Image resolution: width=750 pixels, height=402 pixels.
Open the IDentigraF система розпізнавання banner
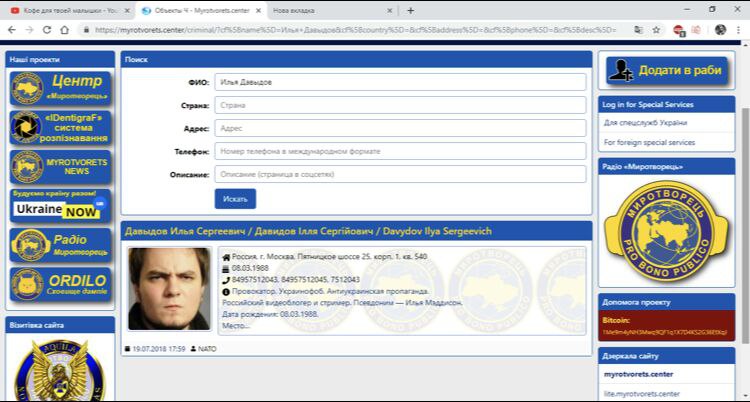pyautogui.click(x=60, y=128)
